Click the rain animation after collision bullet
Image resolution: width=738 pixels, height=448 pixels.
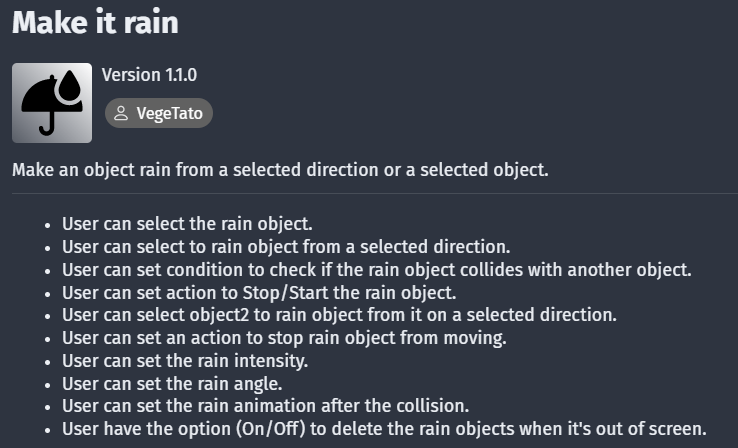click(x=265, y=406)
